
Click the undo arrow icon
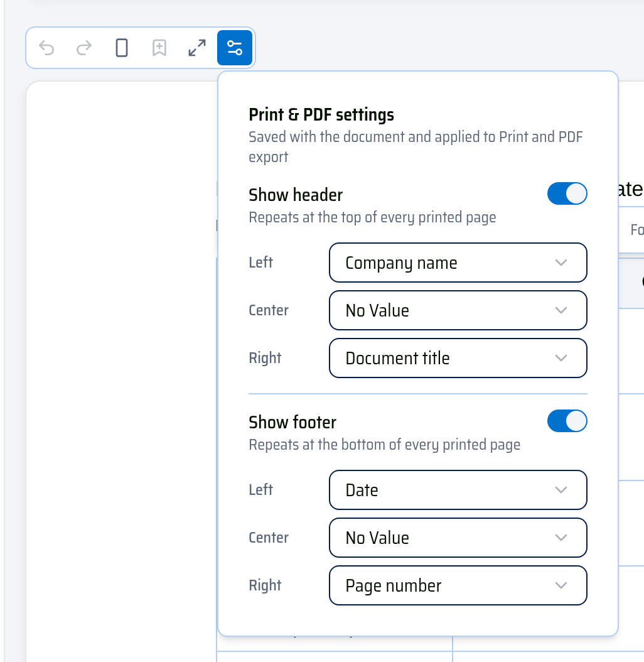point(46,48)
